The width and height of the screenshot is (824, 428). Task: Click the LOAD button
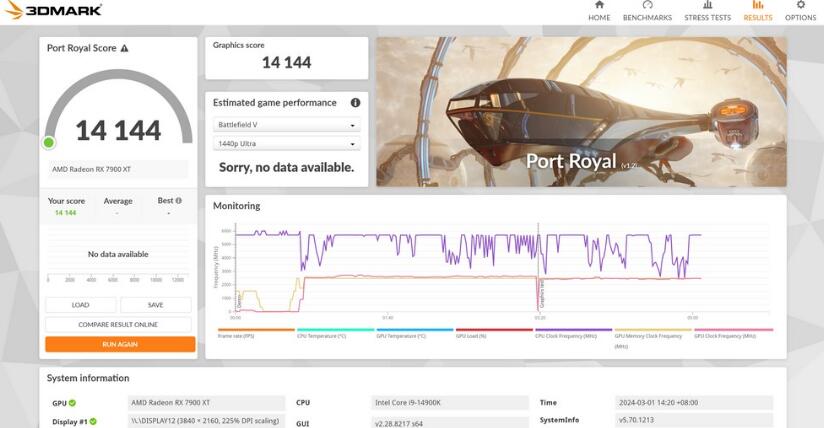80,305
